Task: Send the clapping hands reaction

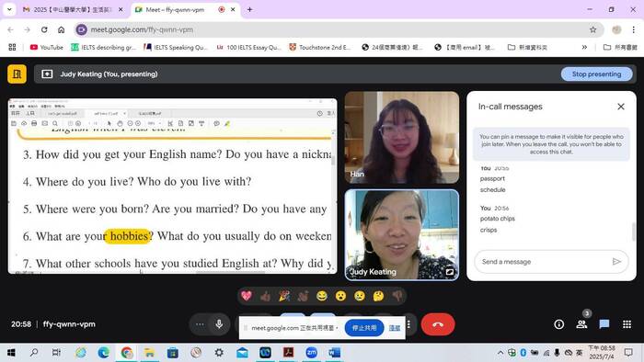Action: tap(303, 296)
